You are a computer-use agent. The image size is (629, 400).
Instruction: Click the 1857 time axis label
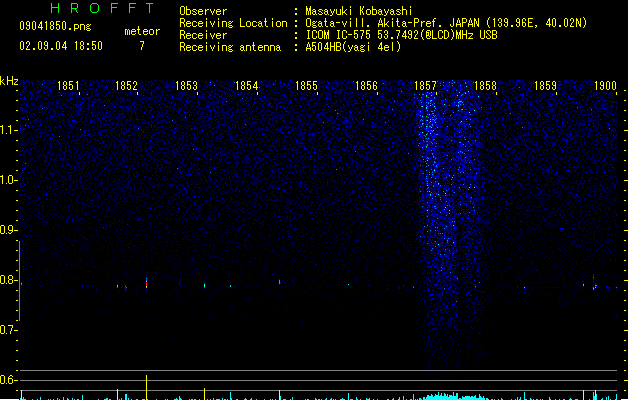click(425, 86)
